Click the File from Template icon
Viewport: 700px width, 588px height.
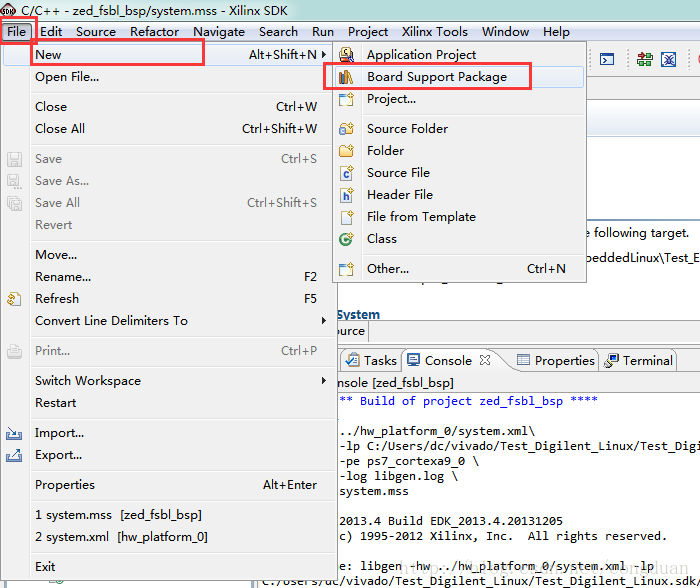tap(347, 217)
